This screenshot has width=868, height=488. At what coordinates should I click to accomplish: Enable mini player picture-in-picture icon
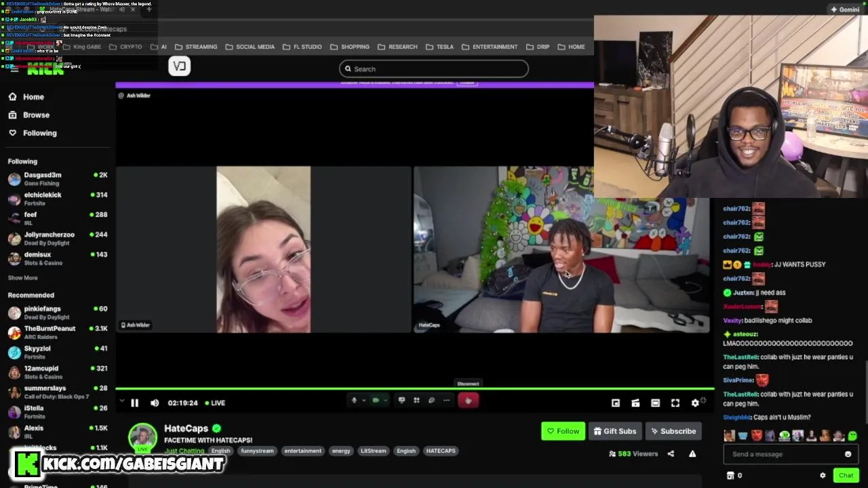point(616,403)
